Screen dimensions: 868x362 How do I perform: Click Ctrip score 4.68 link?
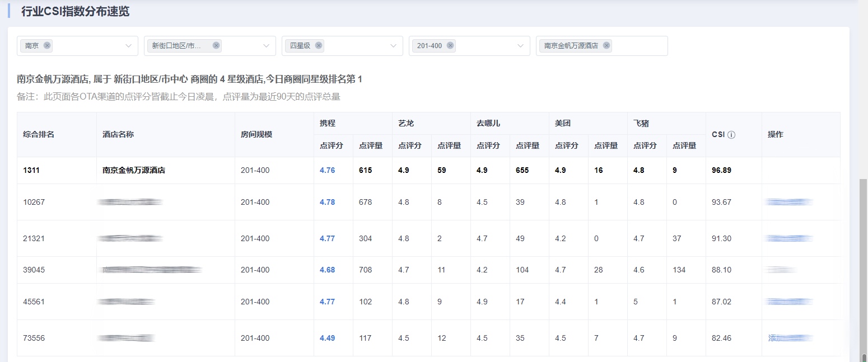(x=327, y=270)
